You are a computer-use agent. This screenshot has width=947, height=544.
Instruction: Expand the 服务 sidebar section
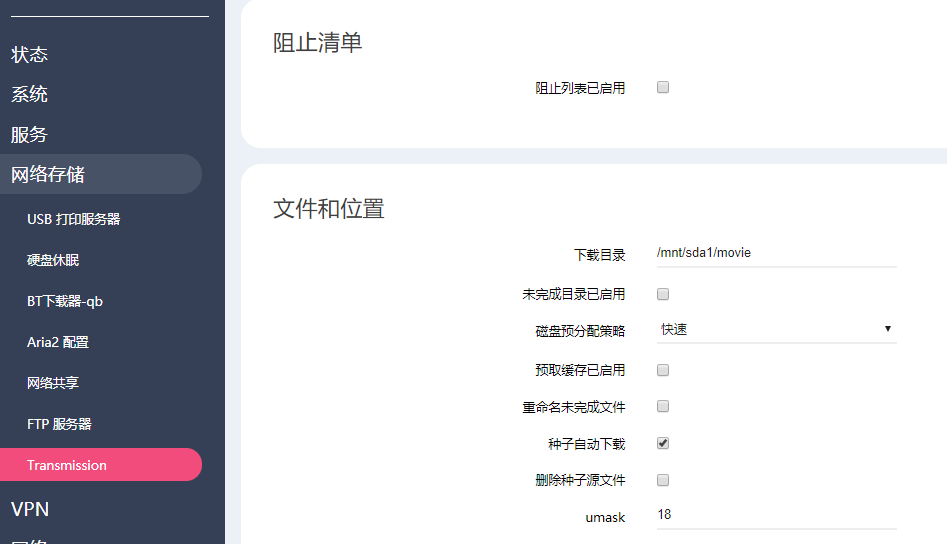click(30, 134)
